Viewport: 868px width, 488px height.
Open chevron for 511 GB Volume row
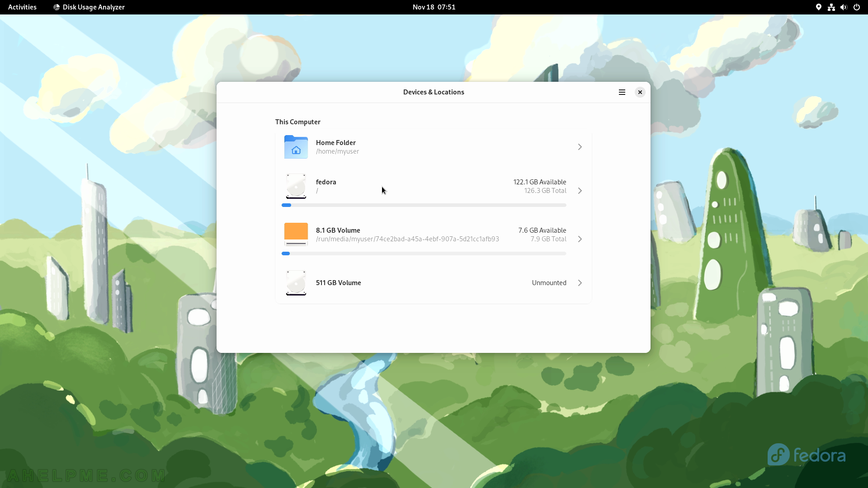pos(580,283)
